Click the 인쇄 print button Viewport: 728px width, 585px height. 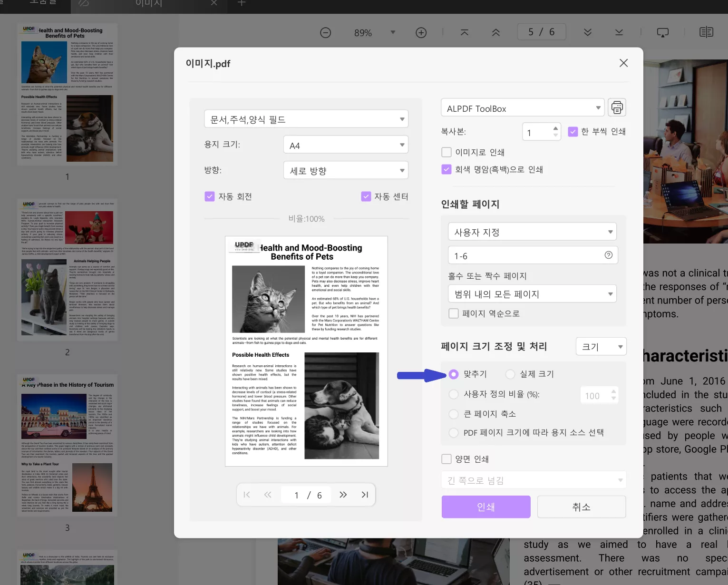pos(486,507)
